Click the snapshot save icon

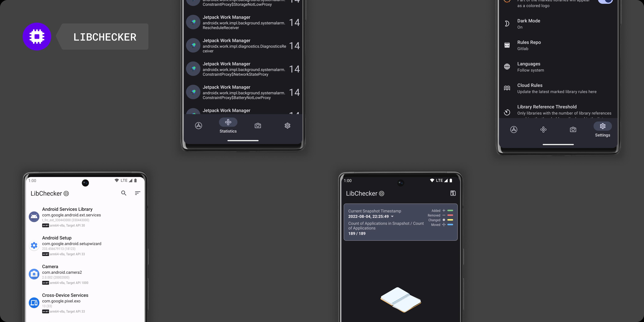coord(453,193)
